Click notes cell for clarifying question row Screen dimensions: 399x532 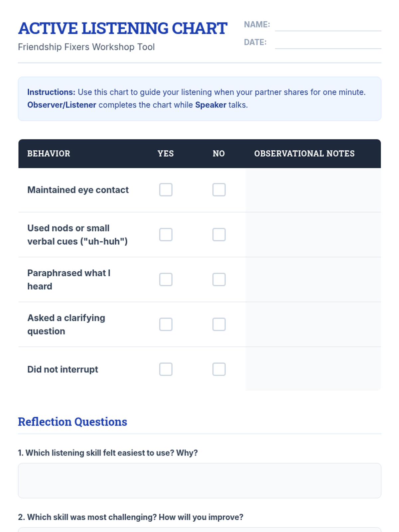coord(313,325)
